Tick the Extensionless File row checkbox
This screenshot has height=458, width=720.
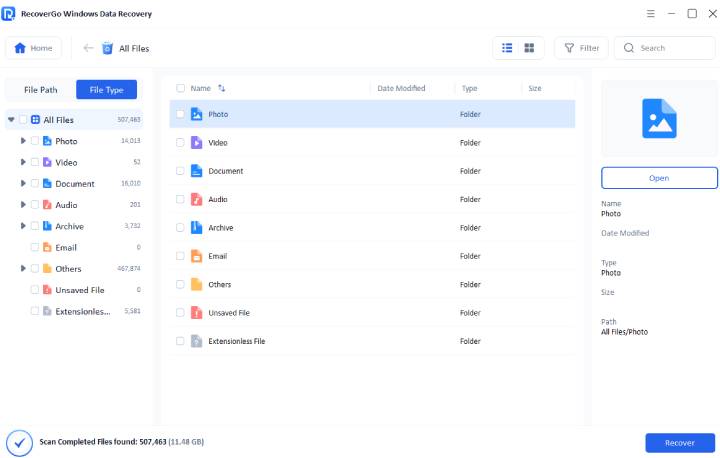coord(180,341)
